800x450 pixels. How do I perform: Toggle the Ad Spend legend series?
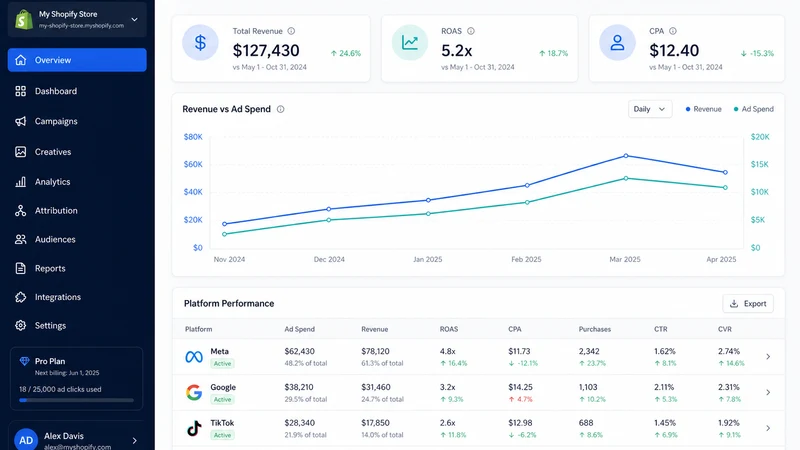click(x=754, y=109)
